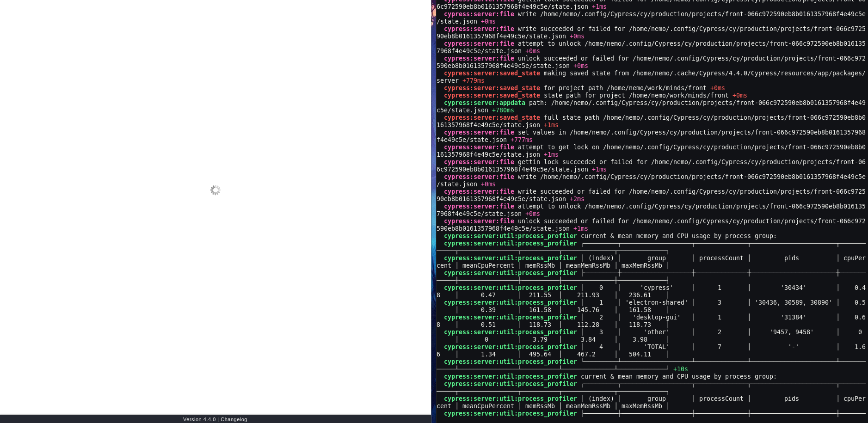Click the memRssMb value 211.55
This screenshot has height=423, width=868.
pos(540,295)
